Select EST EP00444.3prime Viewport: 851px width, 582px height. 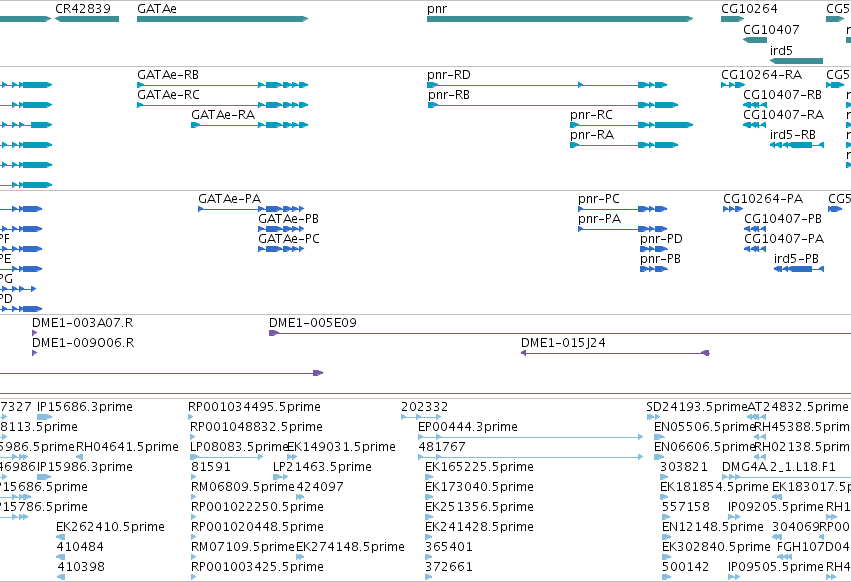[467, 427]
